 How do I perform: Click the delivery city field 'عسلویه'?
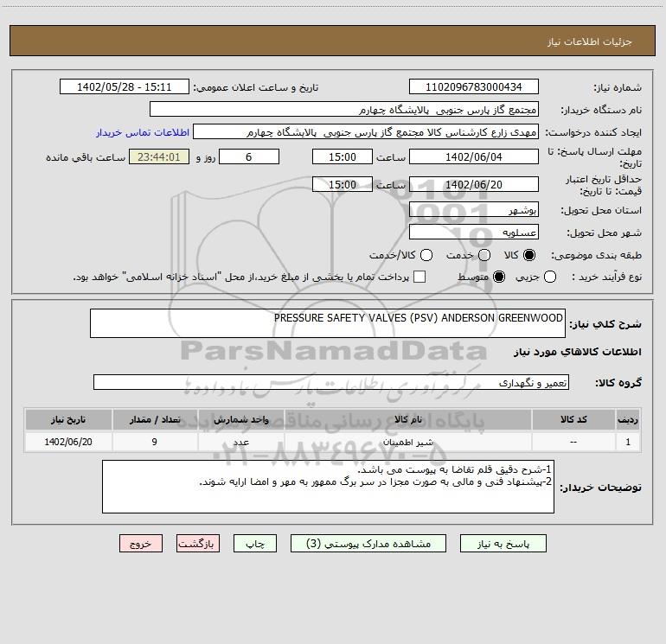pyautogui.click(x=473, y=232)
